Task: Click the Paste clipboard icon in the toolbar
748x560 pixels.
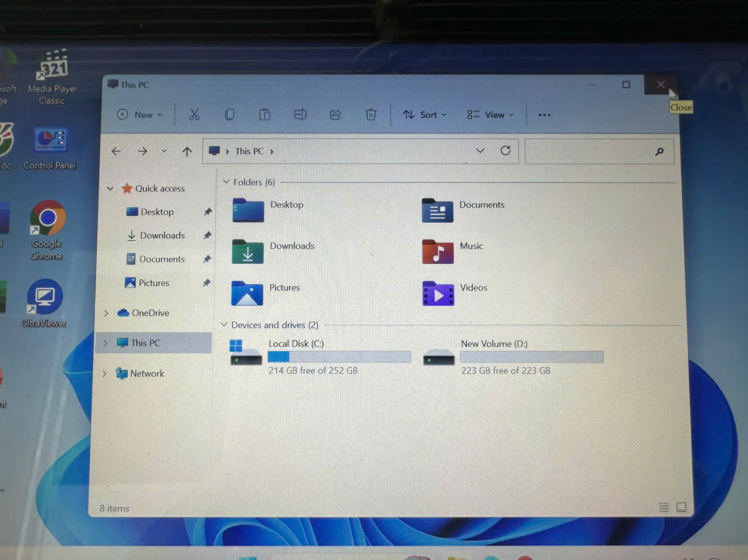Action: click(x=265, y=115)
